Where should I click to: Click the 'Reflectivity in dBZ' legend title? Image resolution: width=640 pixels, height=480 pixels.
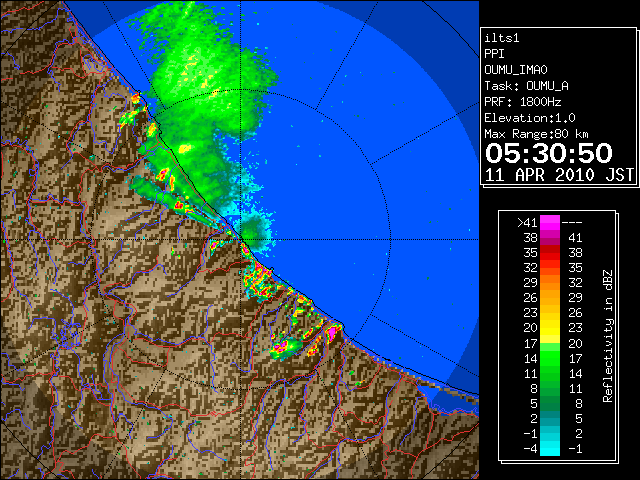point(607,336)
